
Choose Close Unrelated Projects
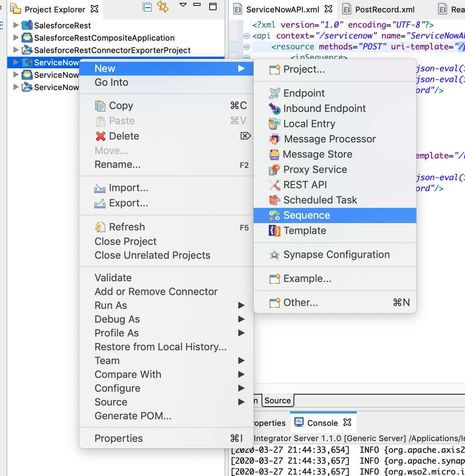pos(166,255)
